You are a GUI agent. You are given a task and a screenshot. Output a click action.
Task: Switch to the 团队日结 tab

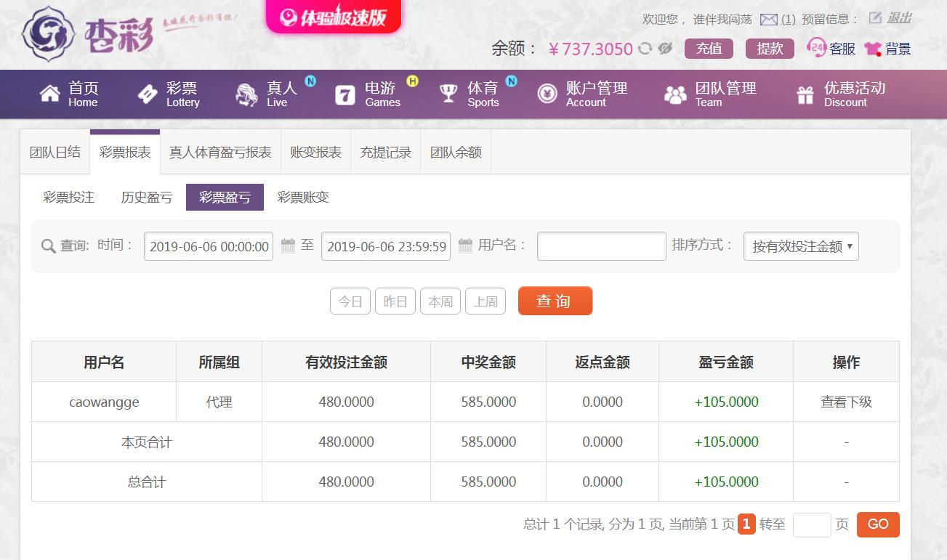(x=55, y=153)
